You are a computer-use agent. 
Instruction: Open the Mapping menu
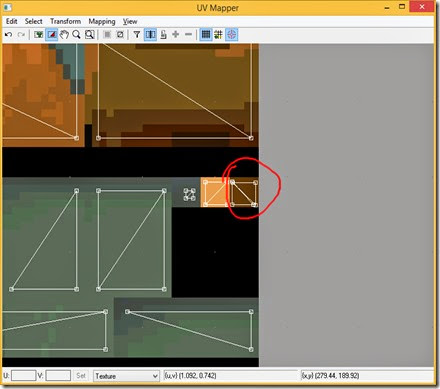[102, 22]
